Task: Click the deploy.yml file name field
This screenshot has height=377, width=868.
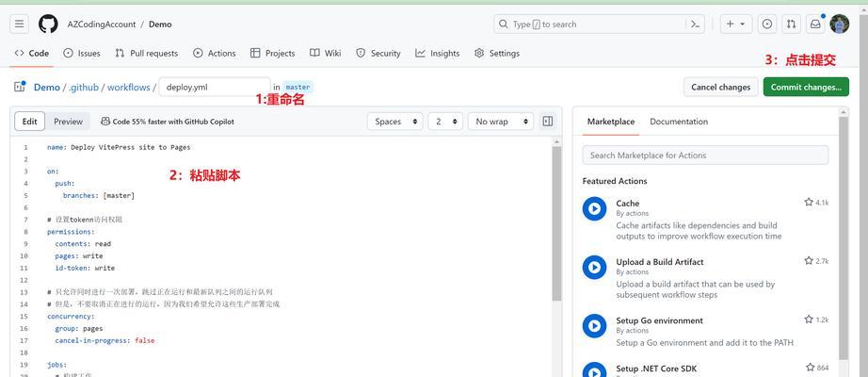Action: pos(215,87)
